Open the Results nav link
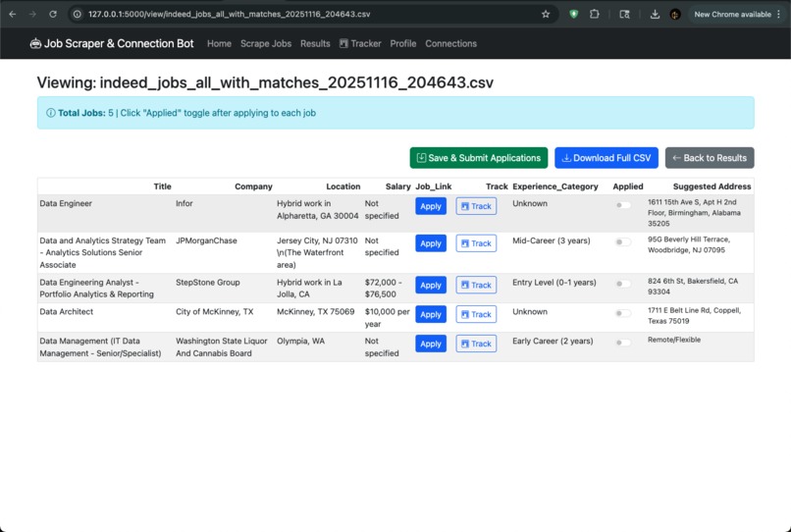Viewport: 791px width, 532px height. [315, 43]
